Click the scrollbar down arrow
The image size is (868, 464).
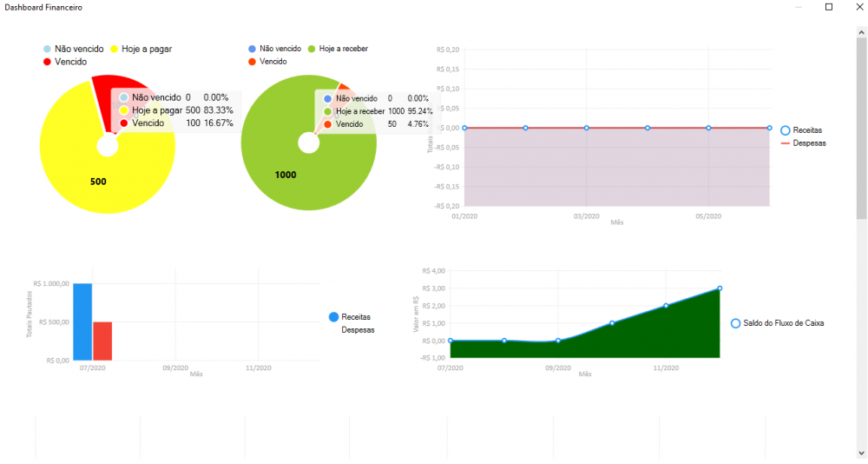pos(861,453)
